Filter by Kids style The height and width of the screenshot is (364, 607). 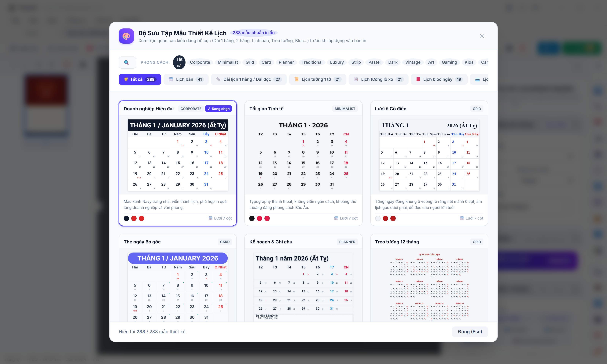[469, 62]
